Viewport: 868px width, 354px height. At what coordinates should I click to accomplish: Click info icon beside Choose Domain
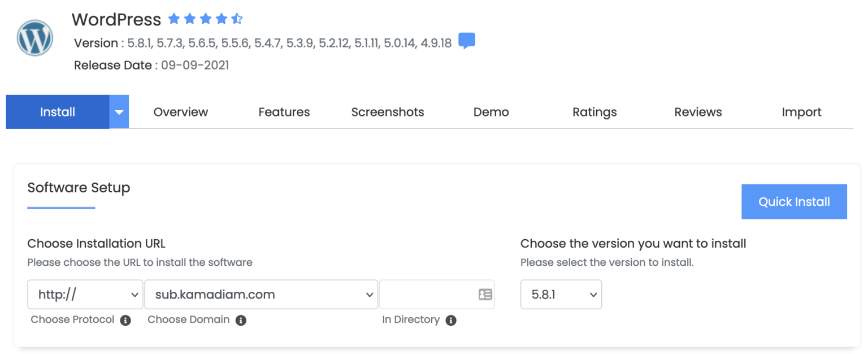click(x=241, y=320)
